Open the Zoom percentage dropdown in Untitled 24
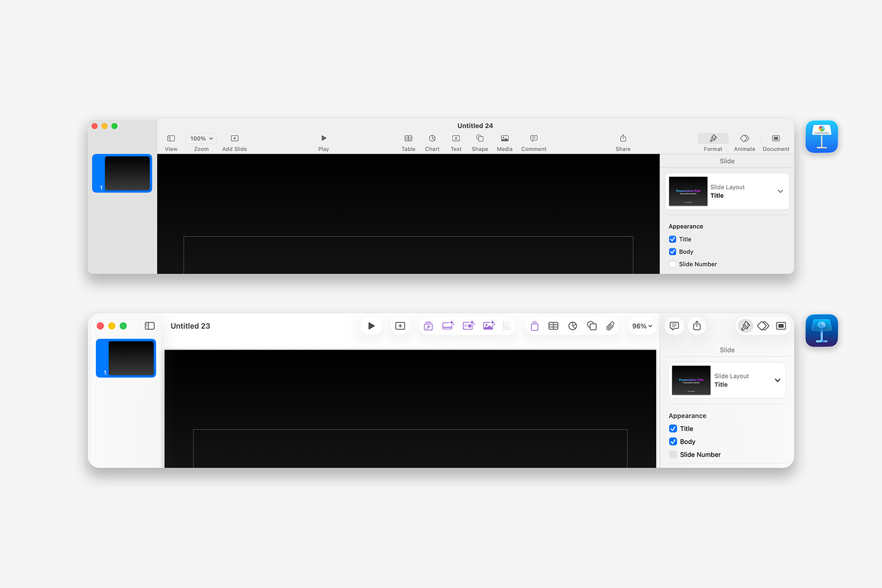The image size is (882, 588). click(x=201, y=138)
